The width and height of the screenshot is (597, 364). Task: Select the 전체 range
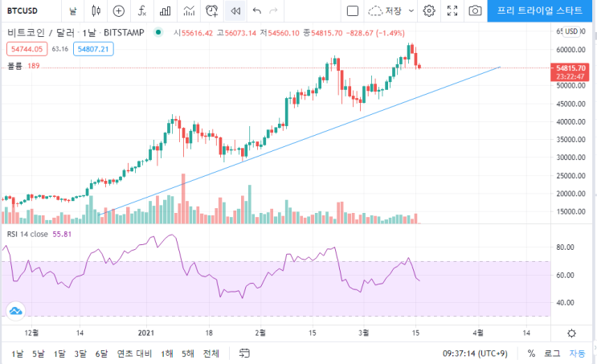211,354
